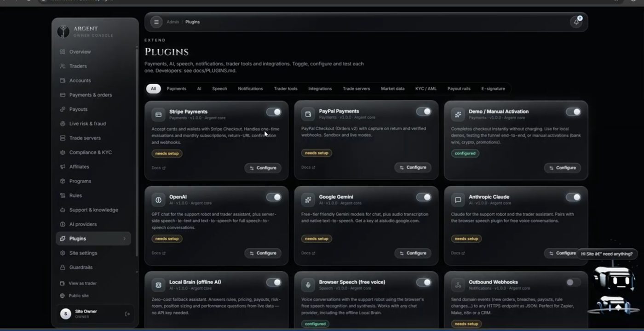Toggle the PayPal Payments plugin switch
The height and width of the screenshot is (331, 644).
(x=424, y=111)
